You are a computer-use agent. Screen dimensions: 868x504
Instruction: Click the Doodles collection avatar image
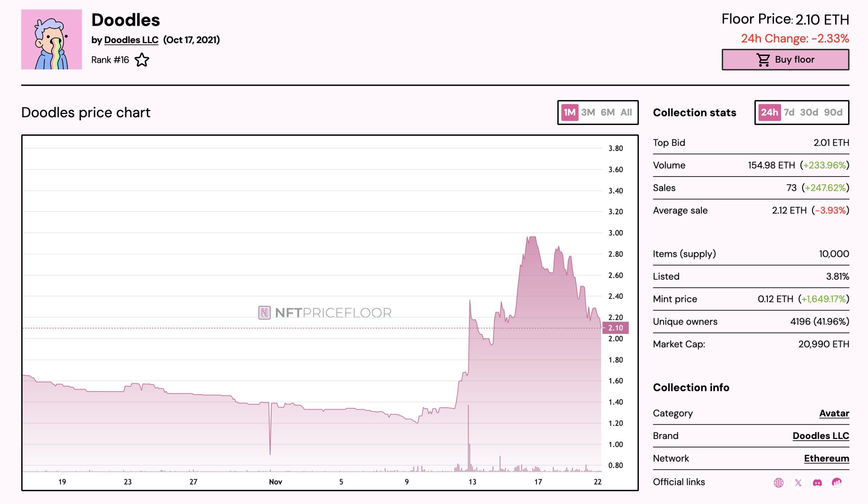tap(52, 39)
